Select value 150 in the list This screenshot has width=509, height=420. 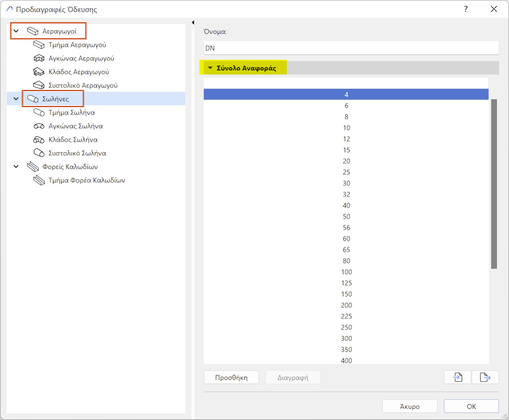coord(346,294)
